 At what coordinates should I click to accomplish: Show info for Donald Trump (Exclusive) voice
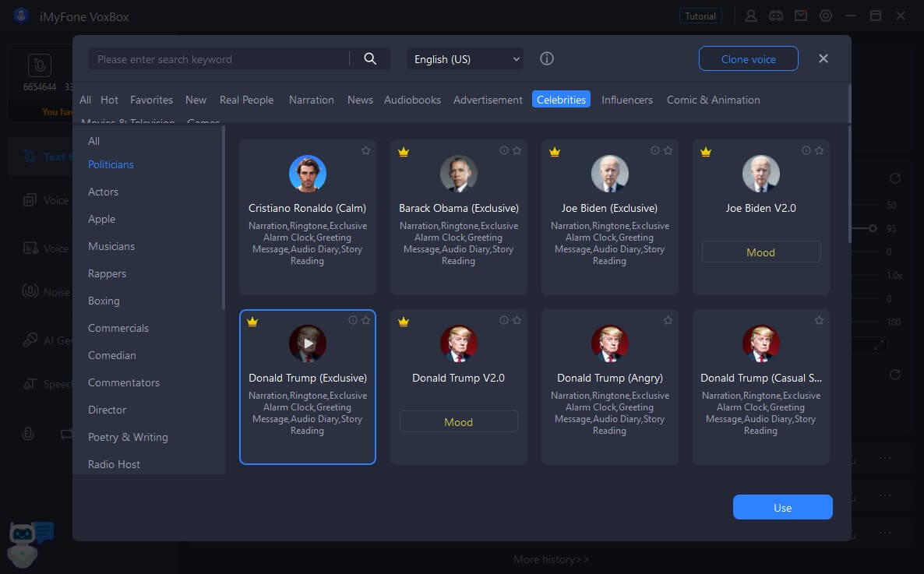pos(352,320)
